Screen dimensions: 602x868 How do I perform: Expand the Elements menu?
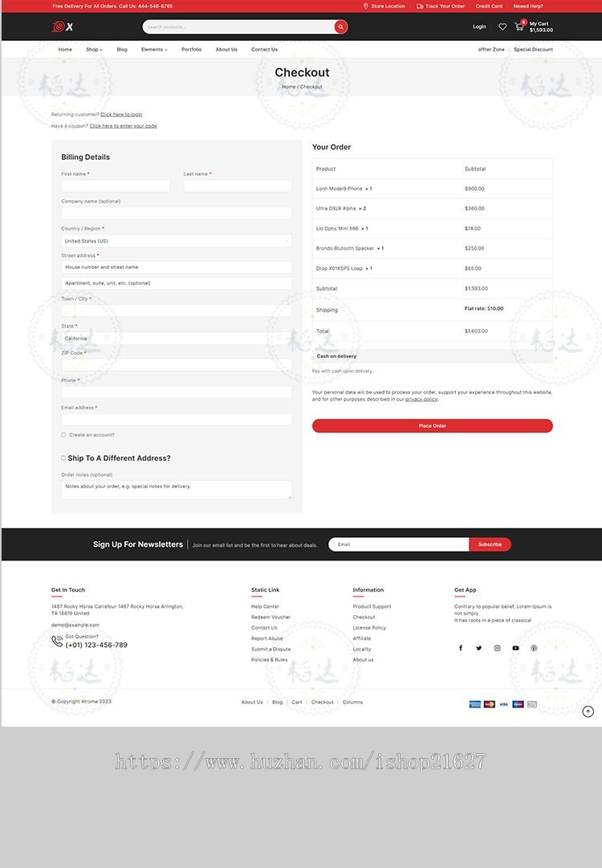click(x=154, y=49)
